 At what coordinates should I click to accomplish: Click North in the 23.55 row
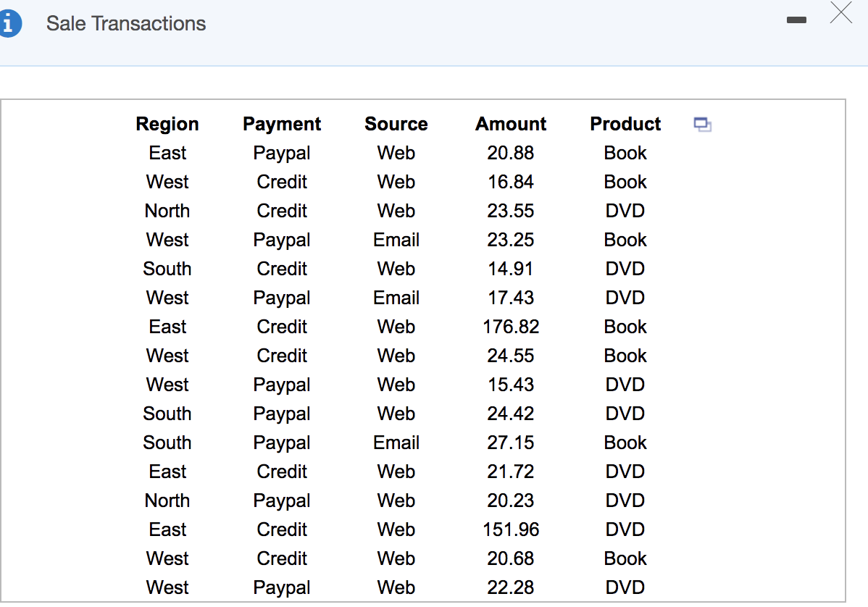[x=167, y=211]
